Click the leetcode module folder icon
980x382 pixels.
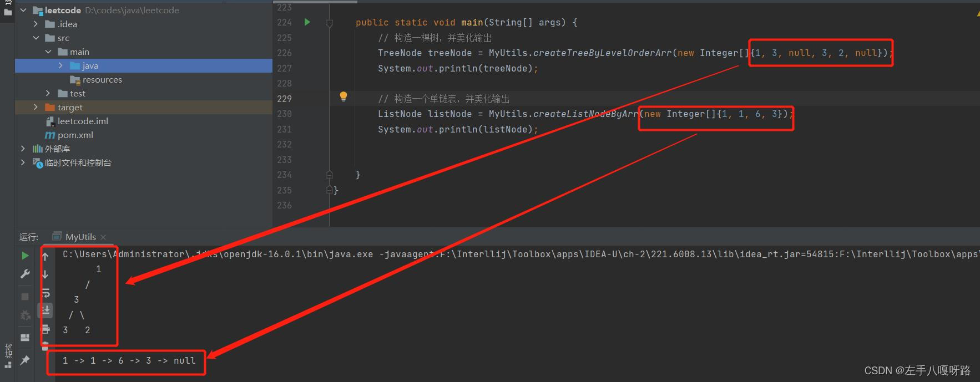click(x=38, y=10)
